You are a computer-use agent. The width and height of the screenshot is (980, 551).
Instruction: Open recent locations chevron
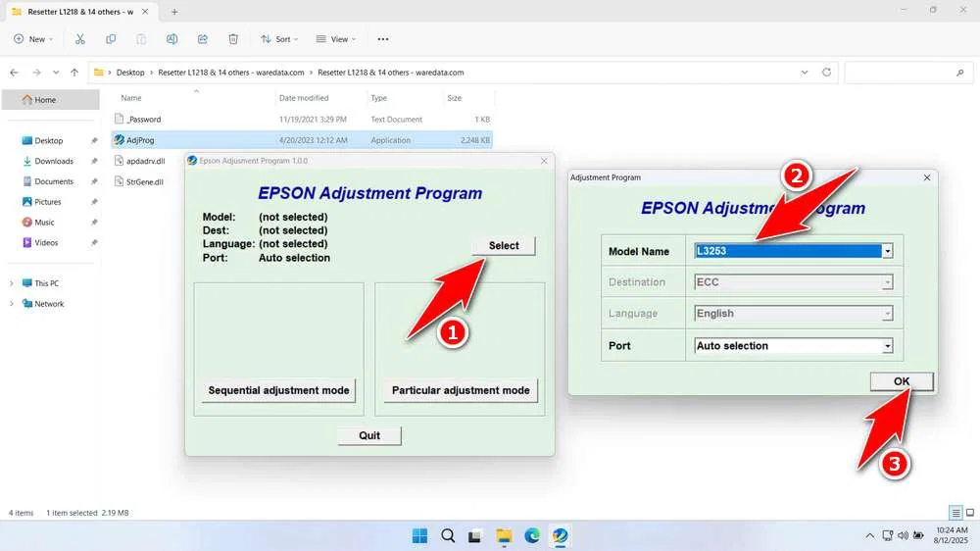pyautogui.click(x=56, y=73)
